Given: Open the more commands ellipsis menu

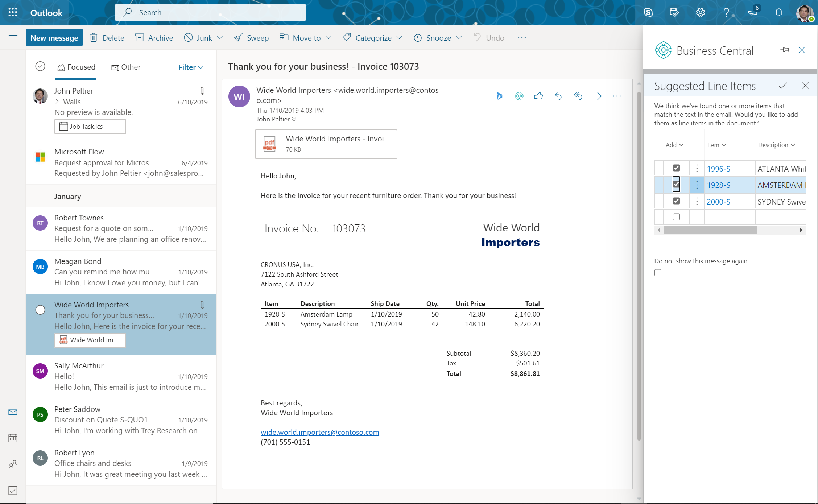Looking at the screenshot, I should [522, 37].
